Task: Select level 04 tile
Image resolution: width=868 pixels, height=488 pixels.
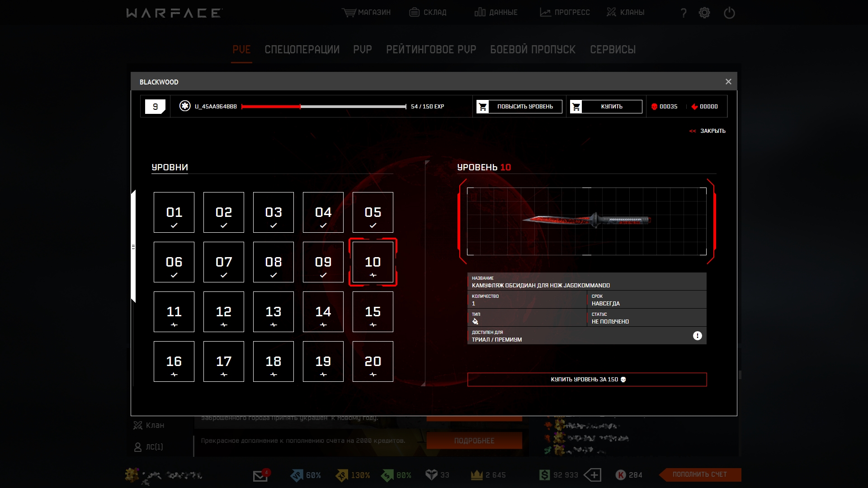Action: pyautogui.click(x=323, y=212)
